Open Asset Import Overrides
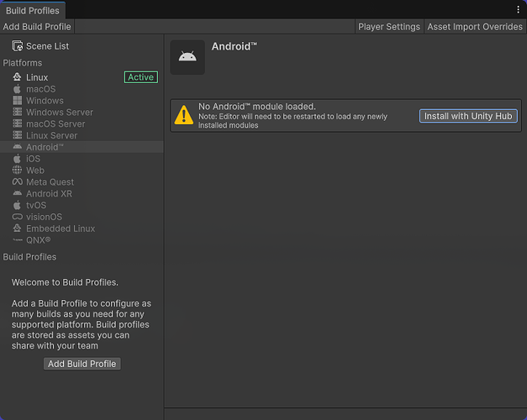 [474, 27]
